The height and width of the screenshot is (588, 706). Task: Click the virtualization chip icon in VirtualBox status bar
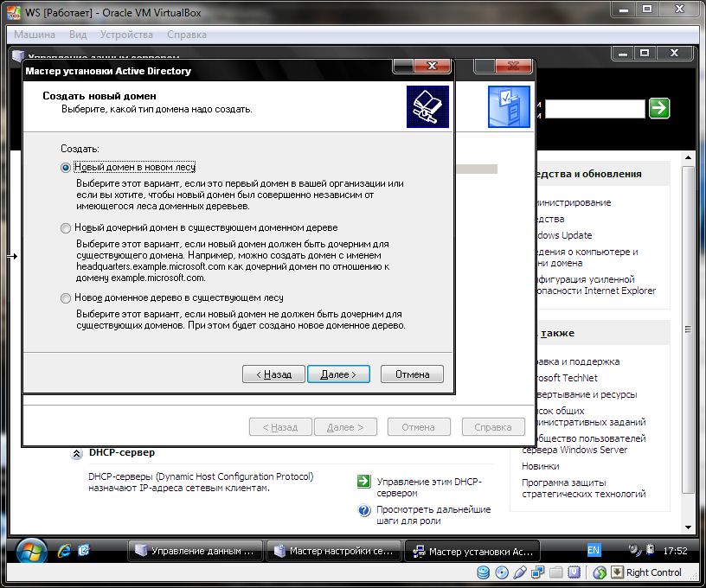click(x=574, y=572)
